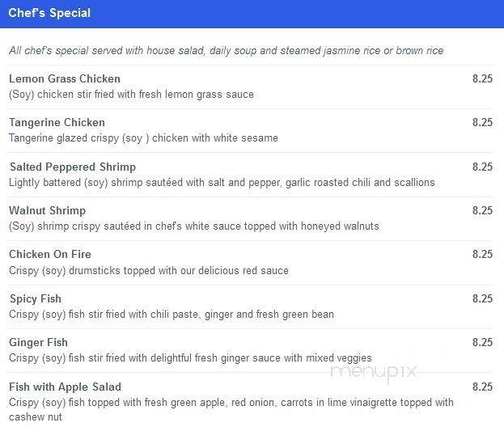Screen dimensions: 504x427
Task: Select the Walnut Shrimp item title
Action: click(x=47, y=211)
